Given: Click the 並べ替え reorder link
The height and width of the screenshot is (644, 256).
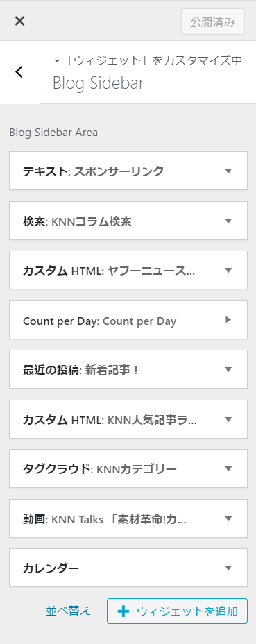Looking at the screenshot, I should pyautogui.click(x=68, y=611).
